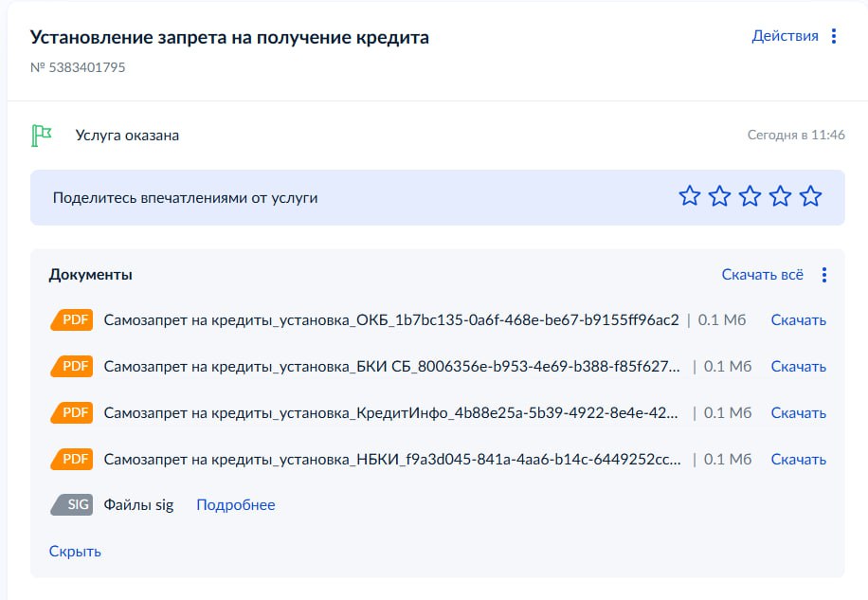Click the Документы section heading
Image resolution: width=868 pixels, height=600 pixels.
(x=91, y=275)
